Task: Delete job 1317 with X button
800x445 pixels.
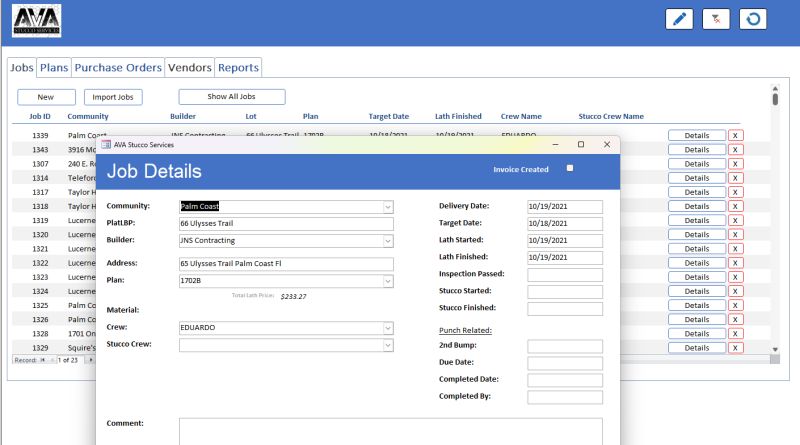Action: 735,192
